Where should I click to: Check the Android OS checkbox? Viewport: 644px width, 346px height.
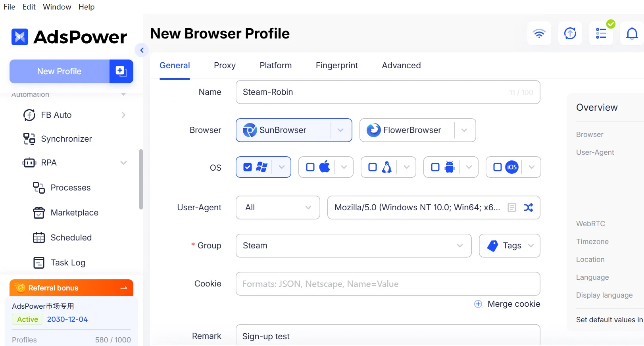pyautogui.click(x=435, y=167)
